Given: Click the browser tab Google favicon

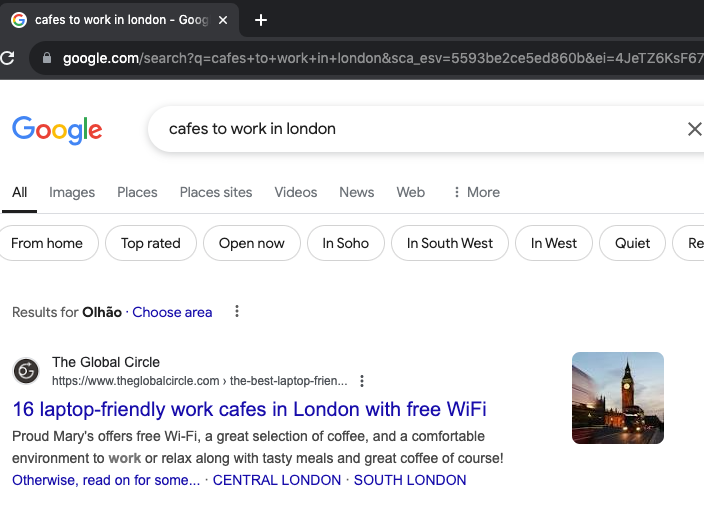Looking at the screenshot, I should [x=19, y=20].
